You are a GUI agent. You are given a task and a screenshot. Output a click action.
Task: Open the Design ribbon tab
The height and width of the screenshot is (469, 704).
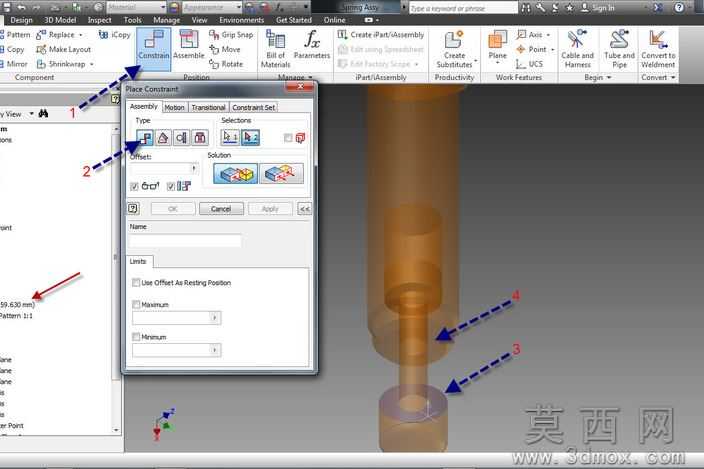tap(21, 20)
